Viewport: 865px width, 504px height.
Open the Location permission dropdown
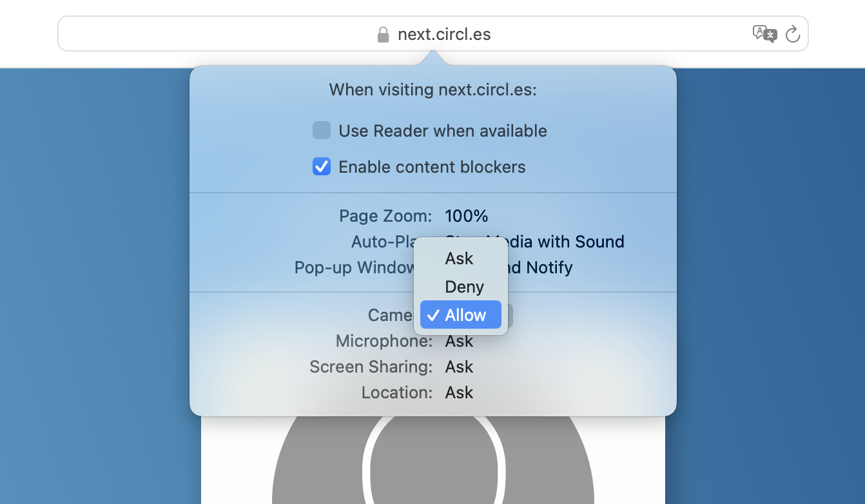click(x=459, y=393)
